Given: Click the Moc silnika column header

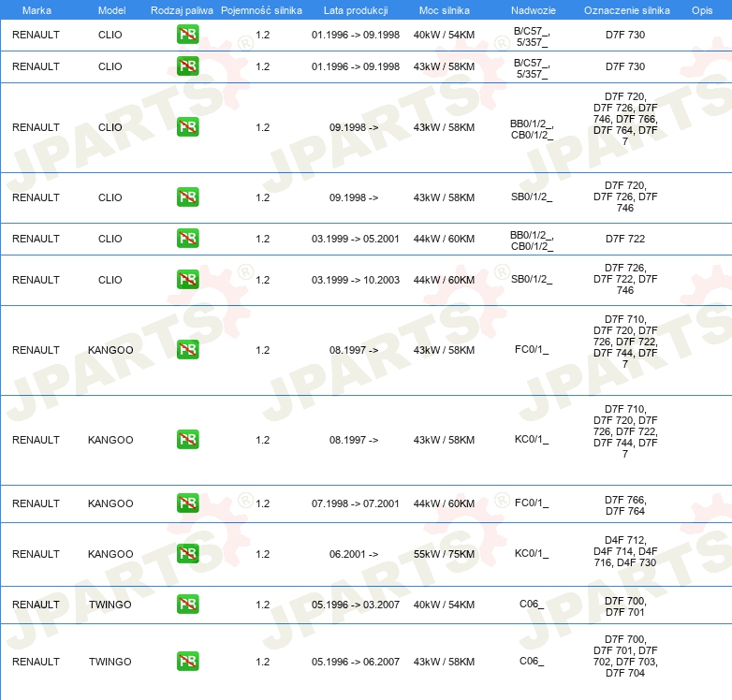Looking at the screenshot, I should [444, 10].
